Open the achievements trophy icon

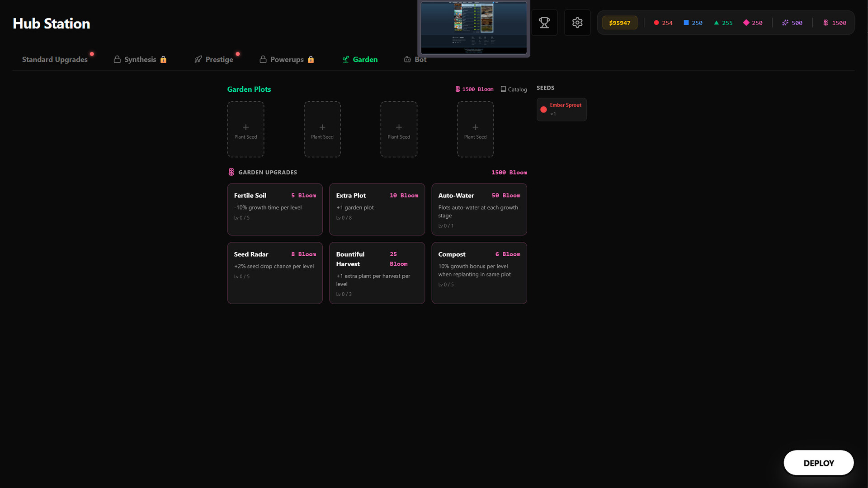coord(544,23)
